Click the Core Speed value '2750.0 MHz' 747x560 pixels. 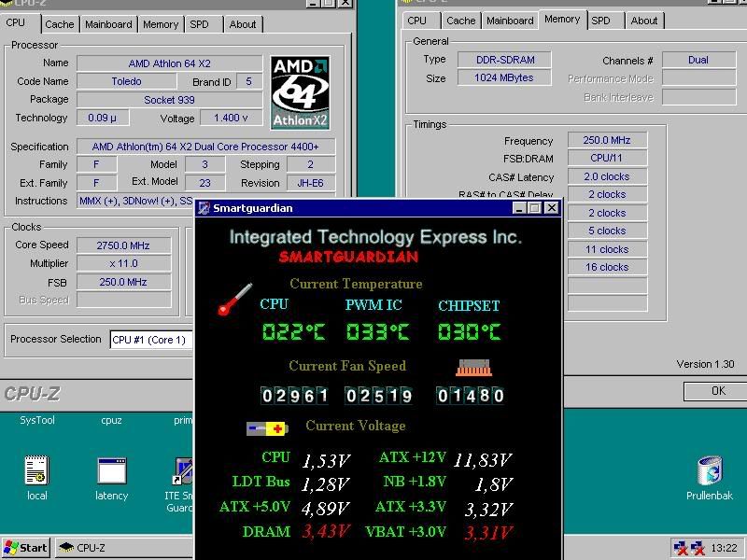123,245
